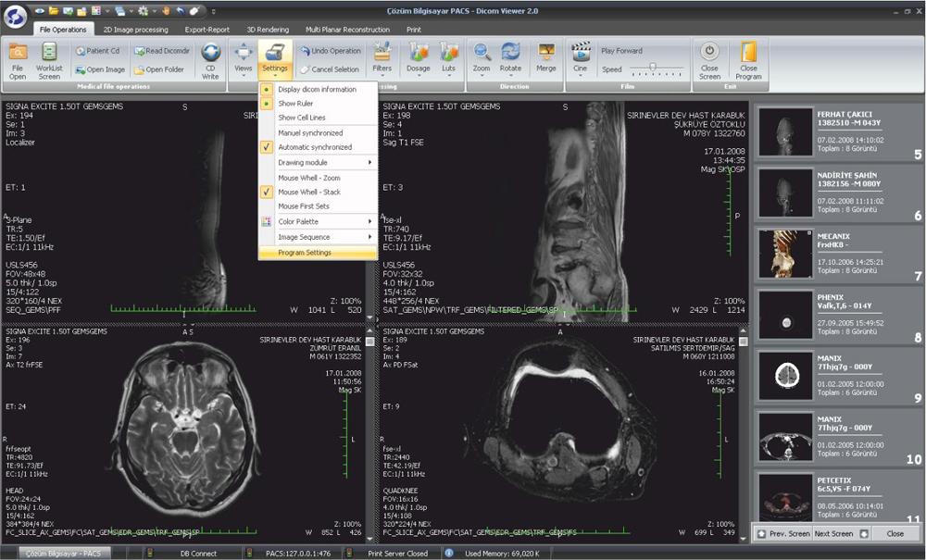Select FERHAT ÇAKICI study thumbnail

(x=785, y=131)
